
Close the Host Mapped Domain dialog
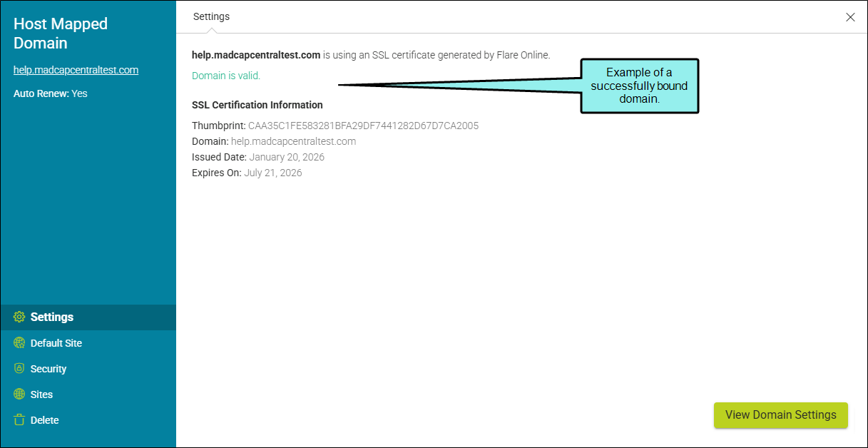pyautogui.click(x=850, y=17)
